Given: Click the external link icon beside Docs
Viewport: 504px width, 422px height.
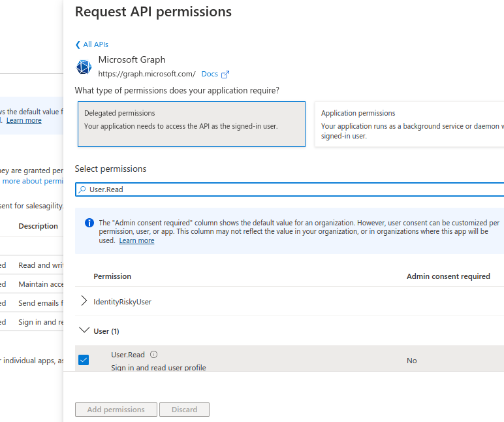Looking at the screenshot, I should (x=225, y=74).
